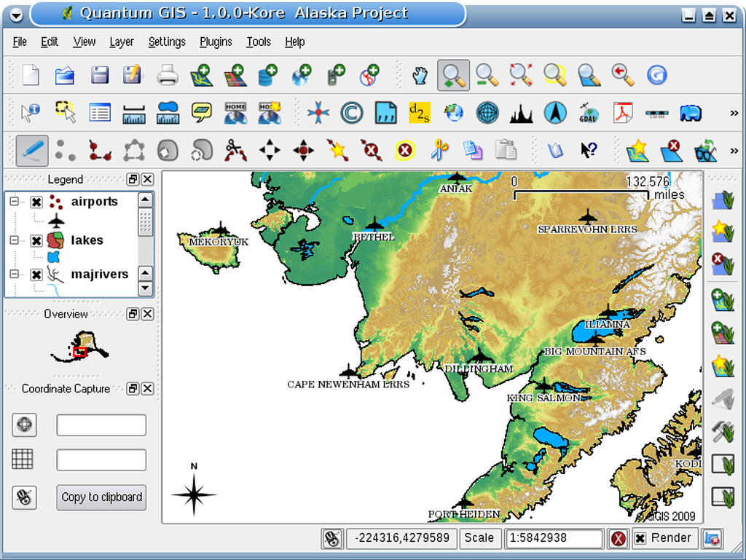Viewport: 746px width, 560px height.
Task: Click the What's This help cursor icon
Action: tap(589, 151)
